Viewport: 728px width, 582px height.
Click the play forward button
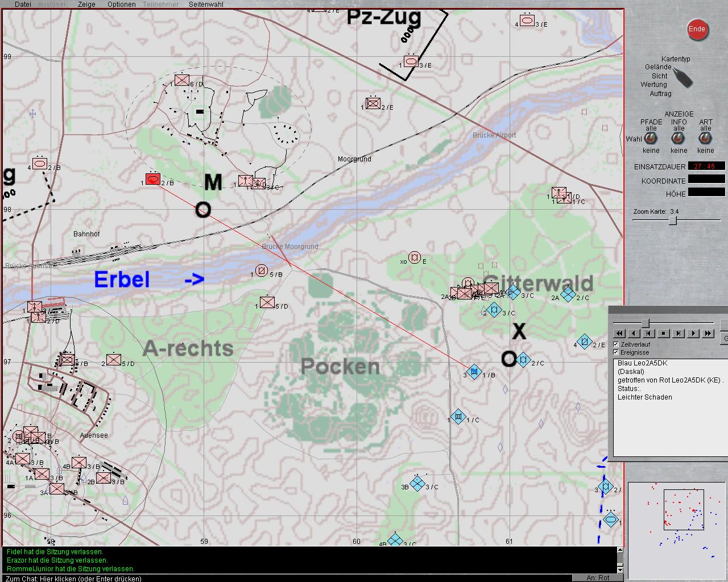coord(693,334)
